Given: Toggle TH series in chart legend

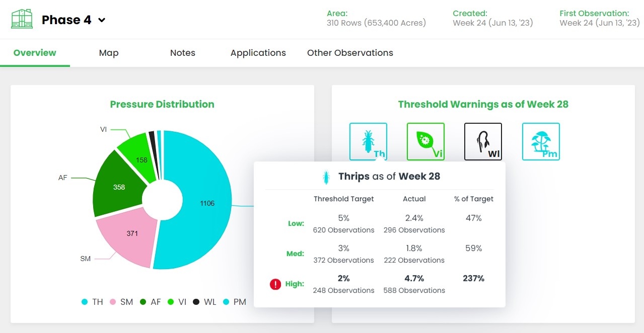Looking at the screenshot, I should click(x=93, y=302).
